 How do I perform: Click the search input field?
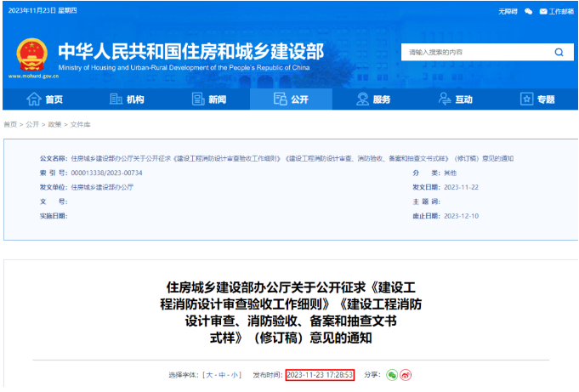click(x=472, y=52)
